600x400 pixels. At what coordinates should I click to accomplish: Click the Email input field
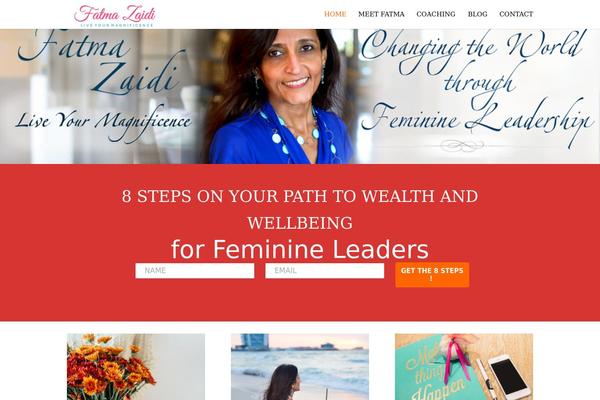tap(324, 271)
